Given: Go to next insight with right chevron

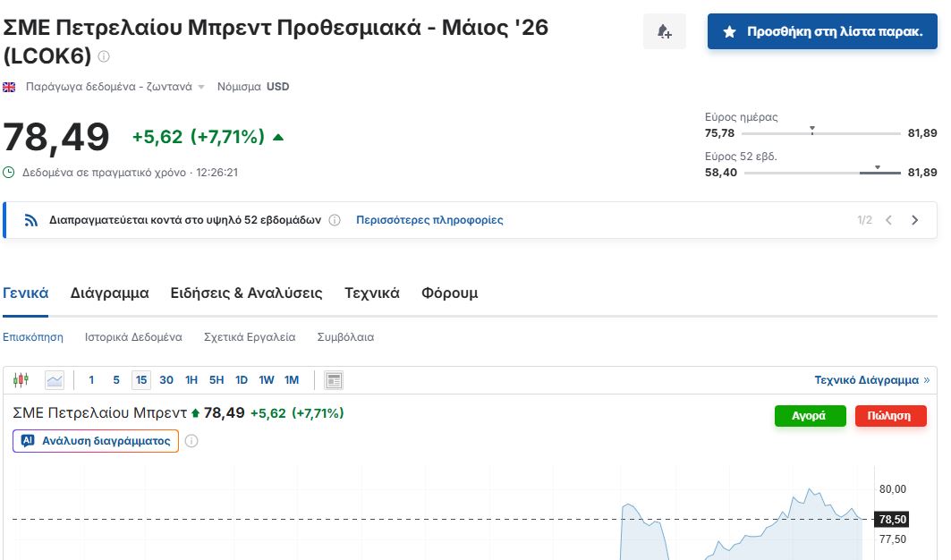Looking at the screenshot, I should [914, 220].
